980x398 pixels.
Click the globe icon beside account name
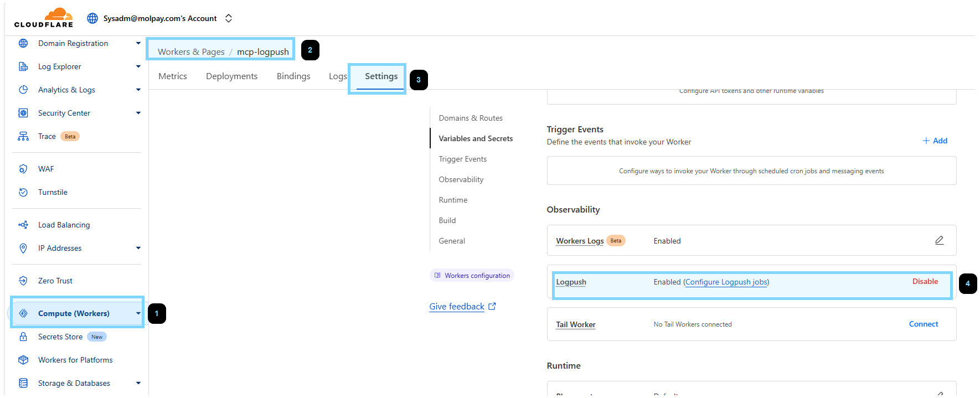[92, 18]
